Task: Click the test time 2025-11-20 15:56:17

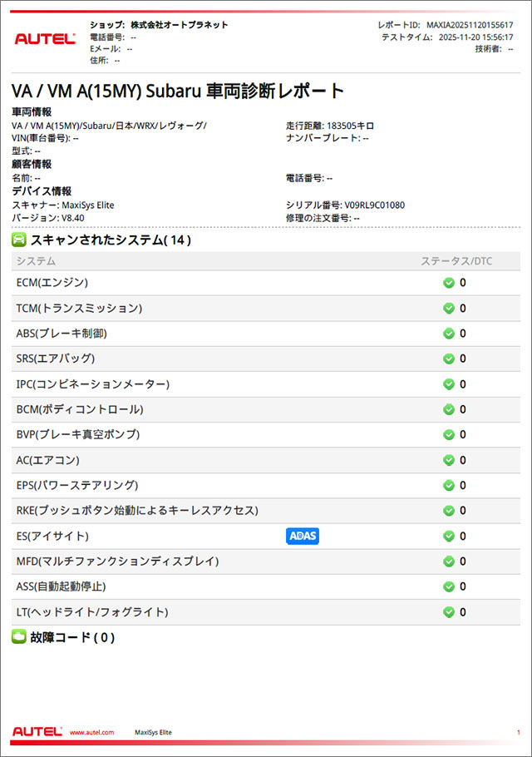Action: coord(476,37)
